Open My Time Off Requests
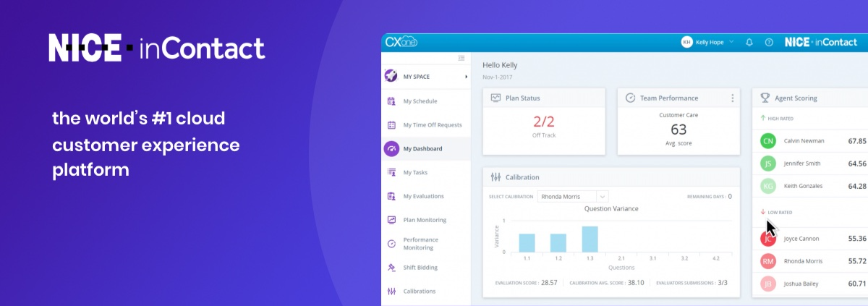The width and height of the screenshot is (868, 306). (433, 125)
